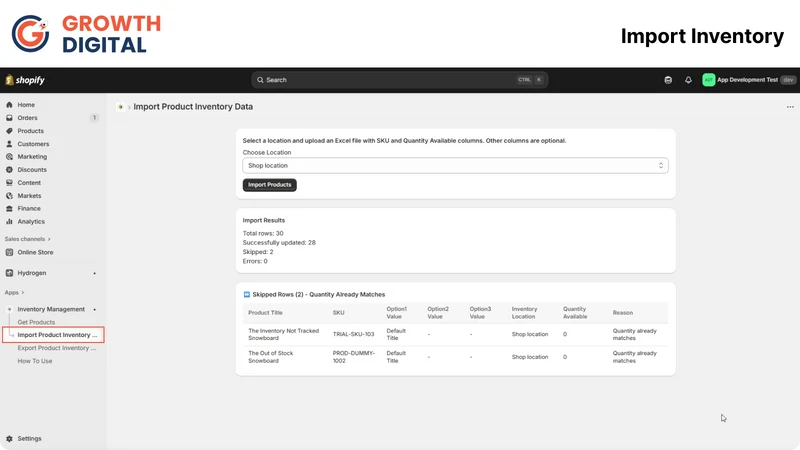
Task: Open the Markets globe icon
Action: tap(9, 195)
